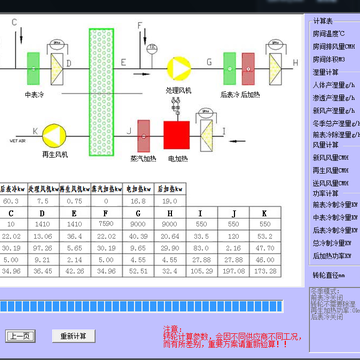Click the 后表冷制冷量KW label
The width and height of the screenshot is (360, 360).
coord(335,230)
